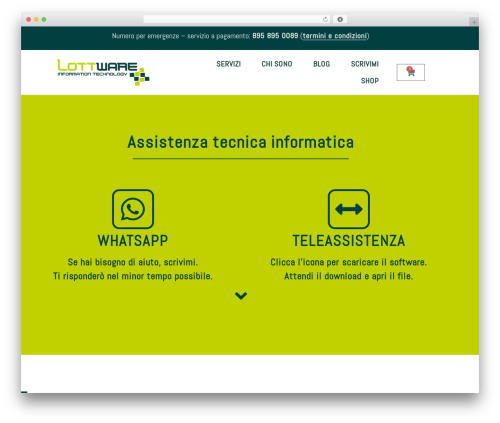Click the down chevron below the services

241,296
